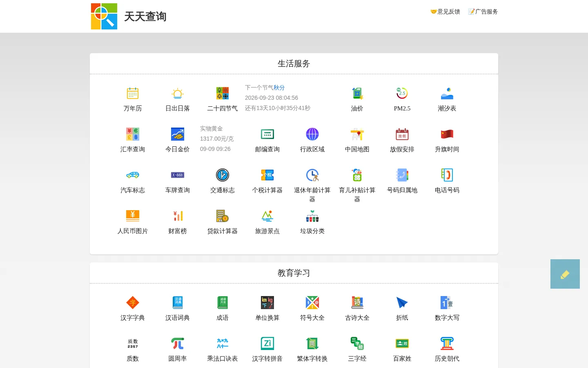Open the 交通标志 traffic sign icon
The width and height of the screenshot is (588, 368).
[223, 175]
